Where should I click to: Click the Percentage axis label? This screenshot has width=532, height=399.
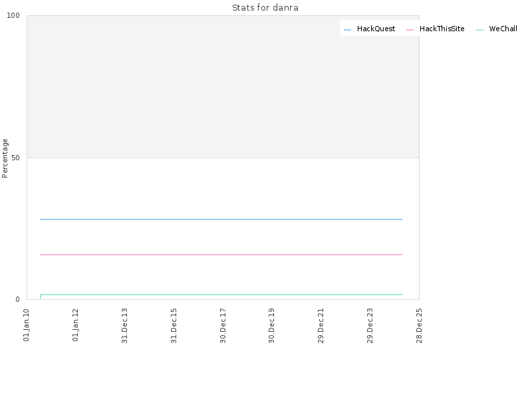pyautogui.click(x=5, y=158)
